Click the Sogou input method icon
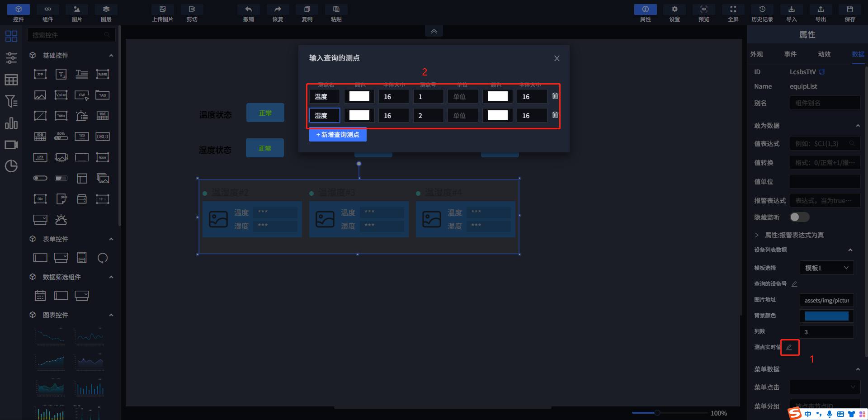Image resolution: width=868 pixels, height=420 pixels. (795, 413)
